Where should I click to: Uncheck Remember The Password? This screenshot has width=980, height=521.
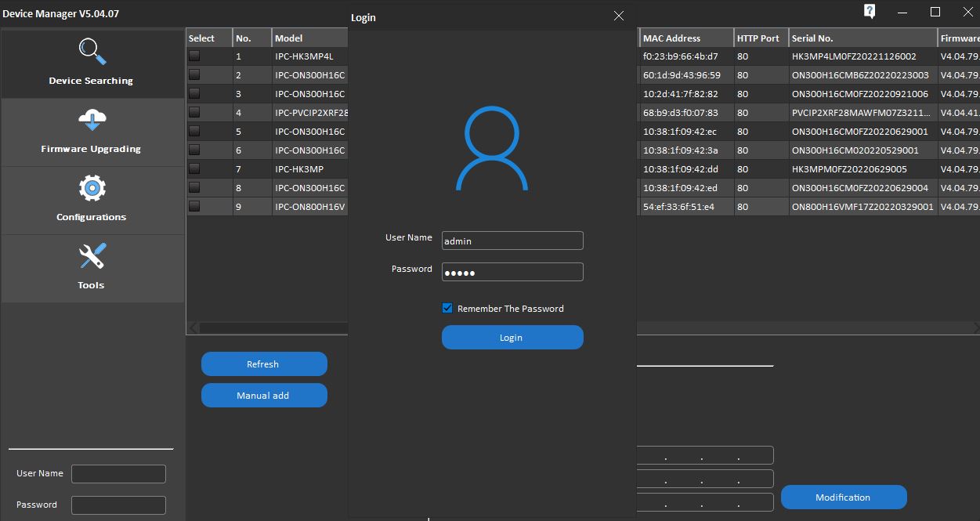447,308
